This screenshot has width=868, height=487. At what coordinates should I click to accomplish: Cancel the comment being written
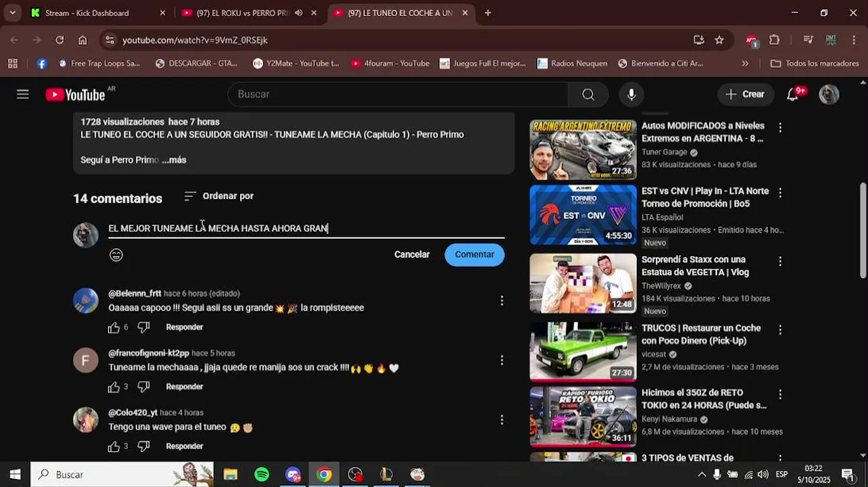(412, 255)
